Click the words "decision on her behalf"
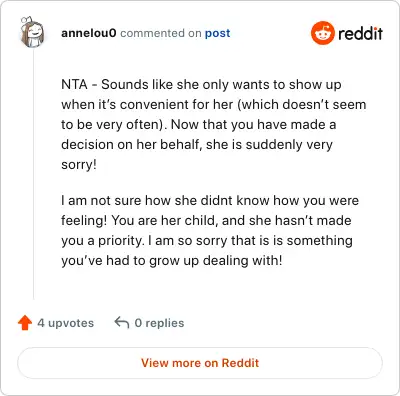The image size is (400, 396). point(131,145)
